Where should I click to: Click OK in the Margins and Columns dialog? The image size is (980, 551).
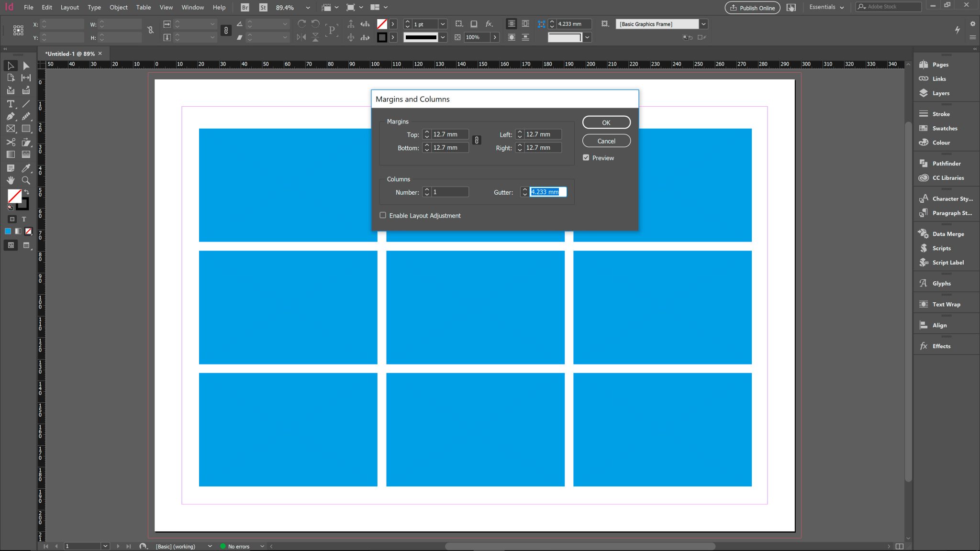(x=606, y=122)
